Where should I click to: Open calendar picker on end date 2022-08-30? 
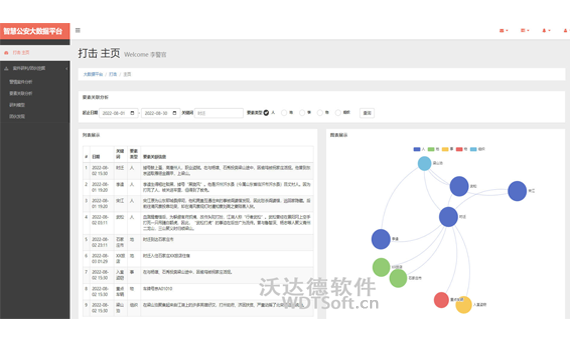coord(174,113)
